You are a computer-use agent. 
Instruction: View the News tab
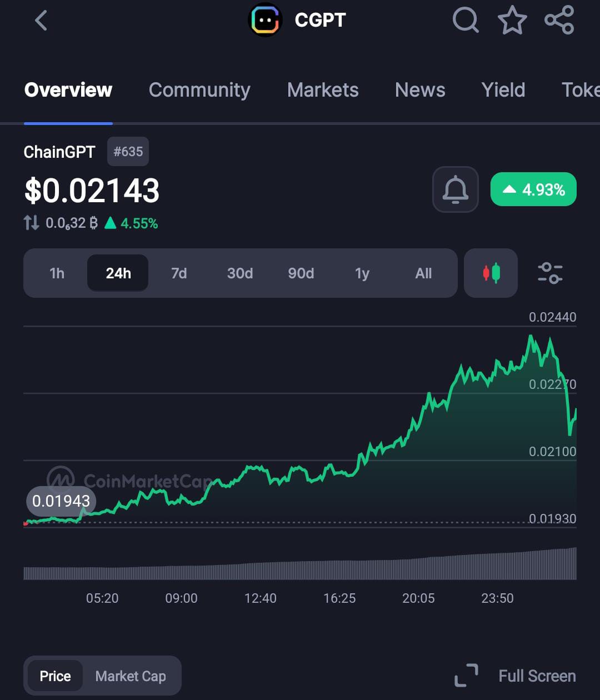click(x=420, y=90)
